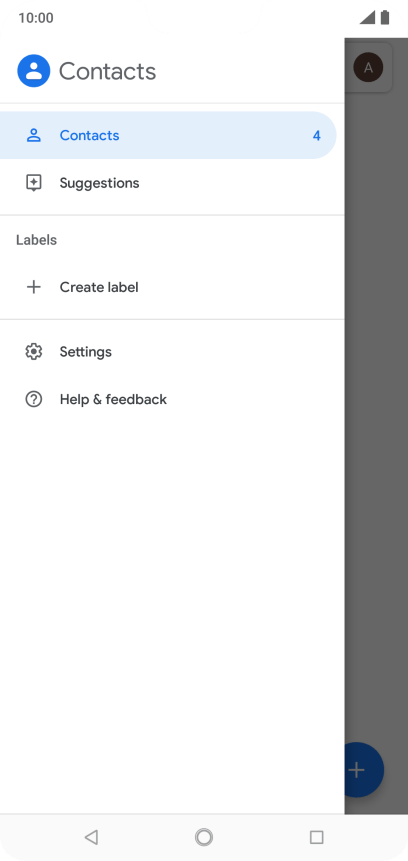
Task: Open Help & feedback
Action: [x=172, y=399]
